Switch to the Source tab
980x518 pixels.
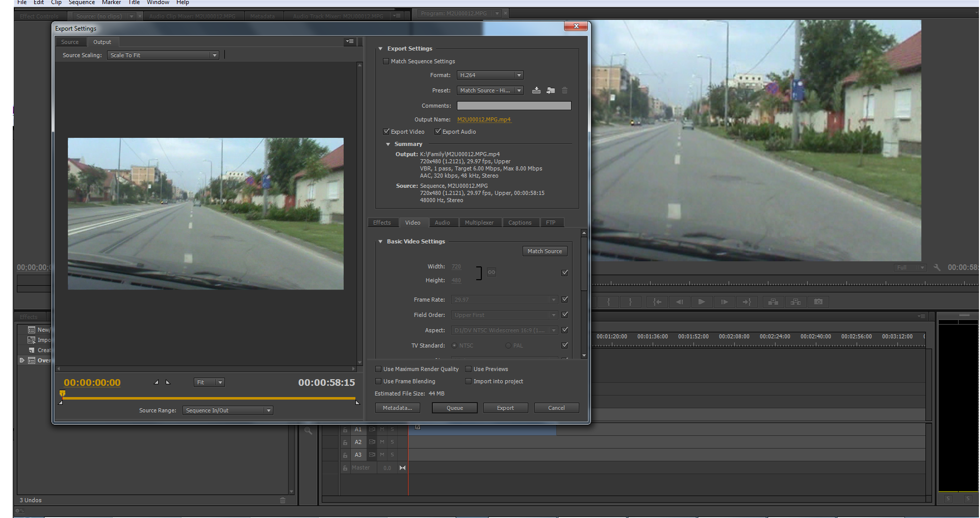(x=70, y=42)
